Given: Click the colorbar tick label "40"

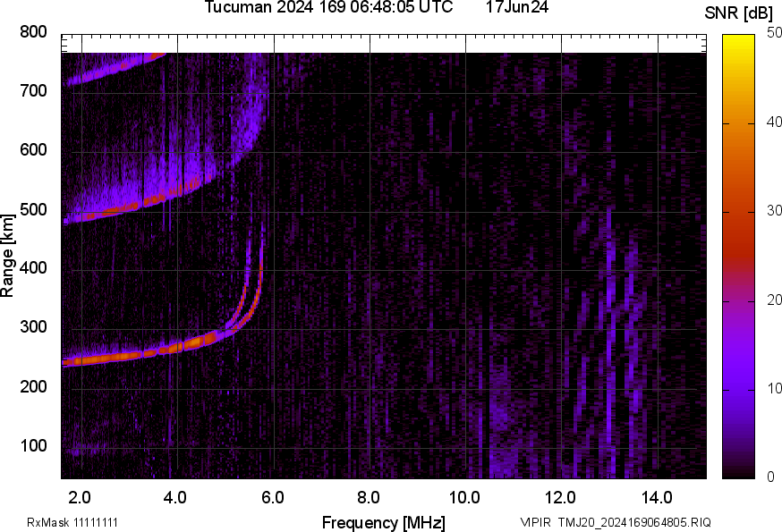Looking at the screenshot, I should (x=774, y=122).
